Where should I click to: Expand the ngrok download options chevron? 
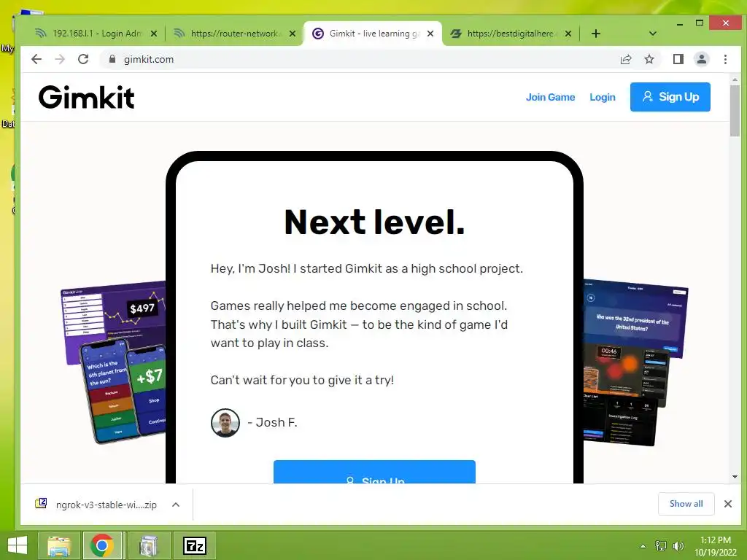click(176, 505)
